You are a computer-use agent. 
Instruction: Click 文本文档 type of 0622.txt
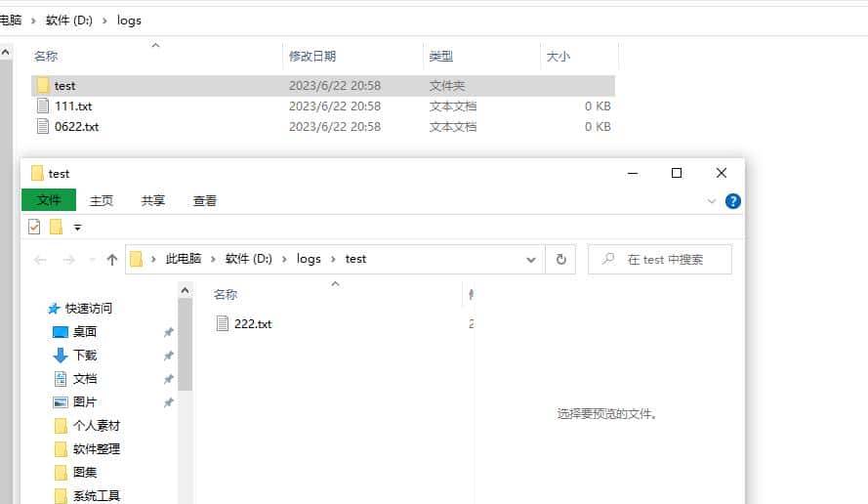click(453, 126)
